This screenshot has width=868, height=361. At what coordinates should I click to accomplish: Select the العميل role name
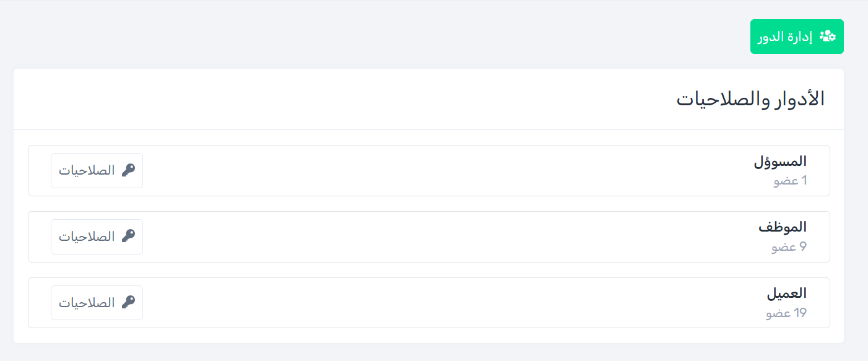[787, 294]
